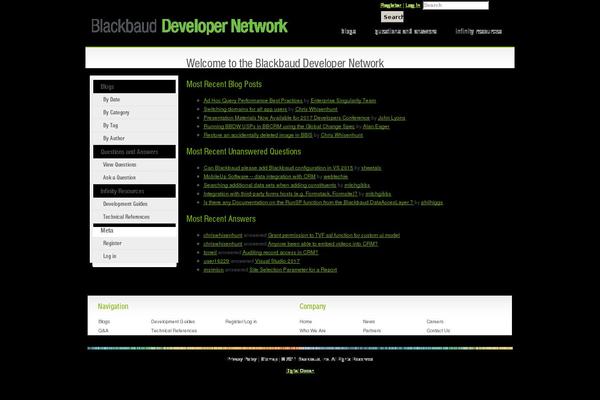This screenshot has height=400, width=600.
Task: Open Documentation on the RunSP function question
Action: (x=308, y=202)
